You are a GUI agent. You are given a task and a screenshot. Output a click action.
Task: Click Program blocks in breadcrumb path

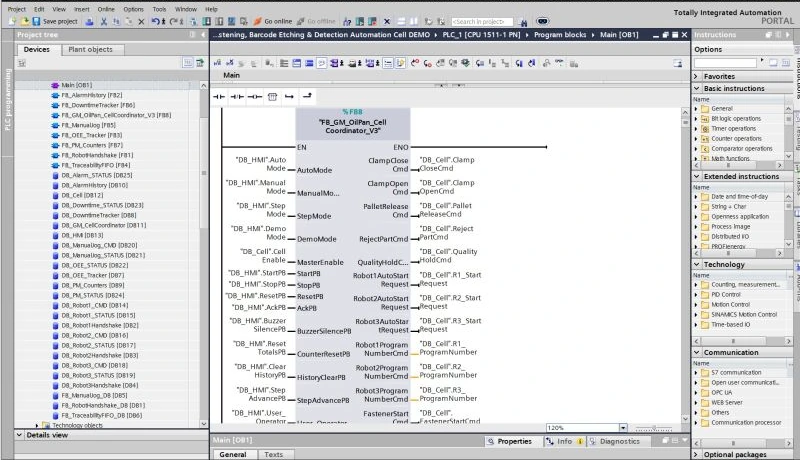[560, 35]
